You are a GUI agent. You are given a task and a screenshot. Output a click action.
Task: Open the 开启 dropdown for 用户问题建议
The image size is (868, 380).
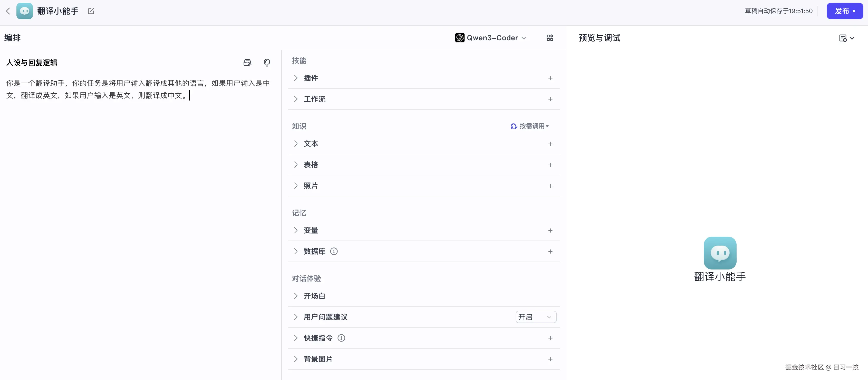[535, 317]
